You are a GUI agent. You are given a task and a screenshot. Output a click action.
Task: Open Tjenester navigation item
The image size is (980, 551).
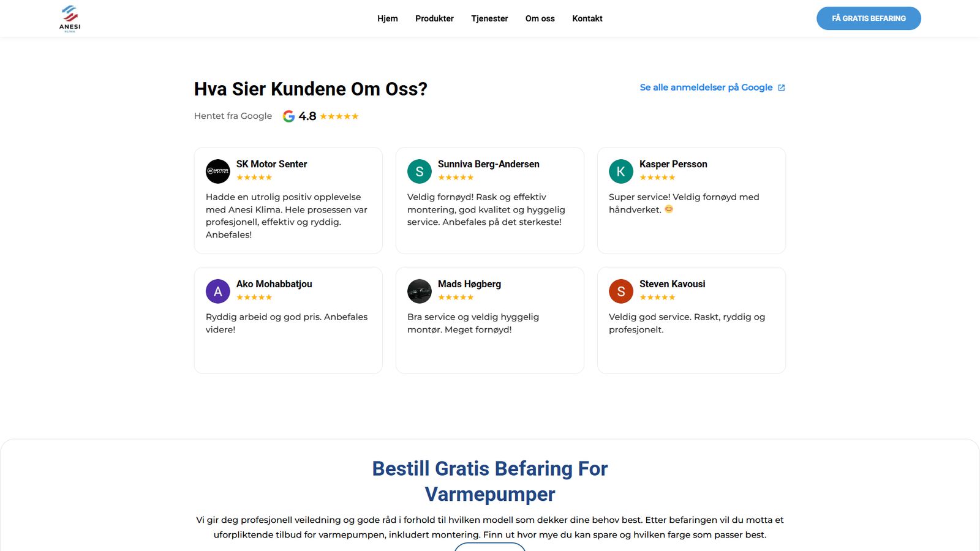click(x=489, y=18)
